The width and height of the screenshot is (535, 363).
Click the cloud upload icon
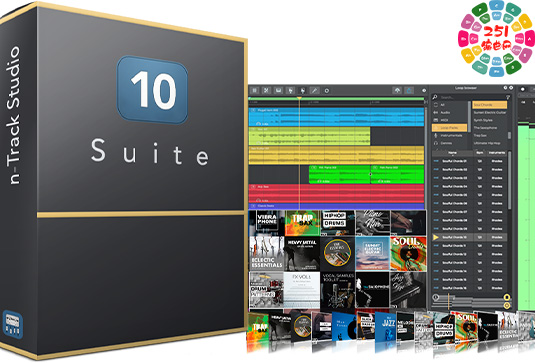pos(397,90)
